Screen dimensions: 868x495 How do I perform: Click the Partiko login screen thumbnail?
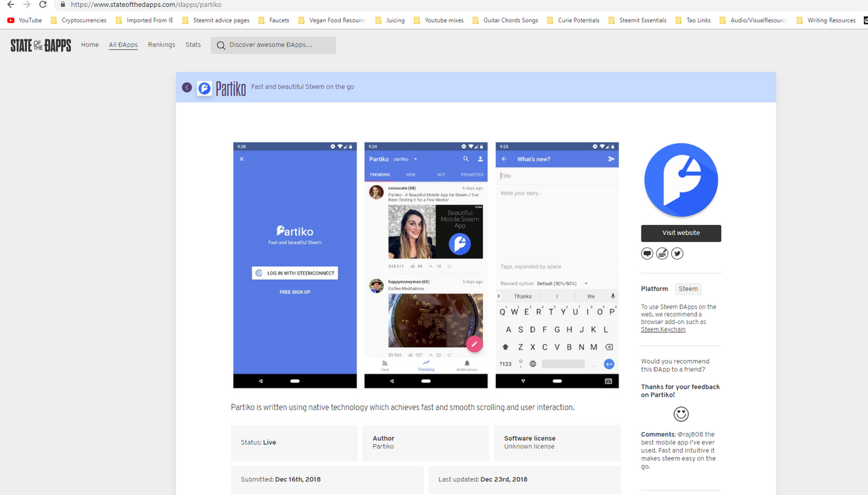pyautogui.click(x=295, y=265)
